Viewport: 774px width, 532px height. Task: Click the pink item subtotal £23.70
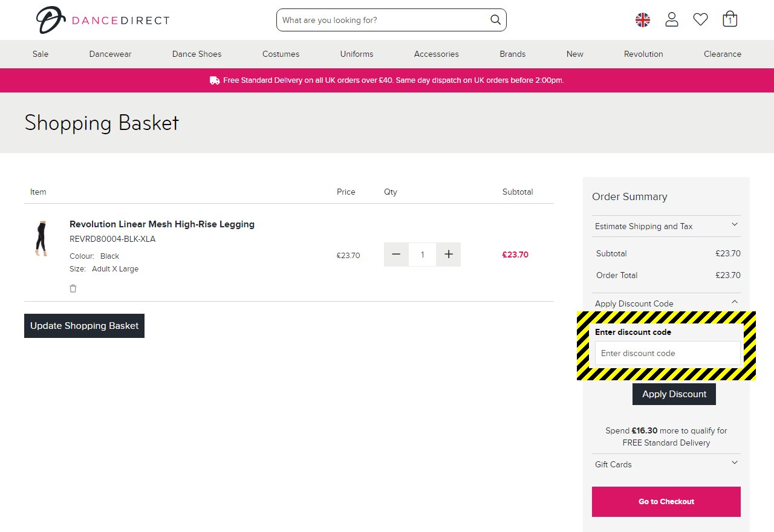pos(515,255)
